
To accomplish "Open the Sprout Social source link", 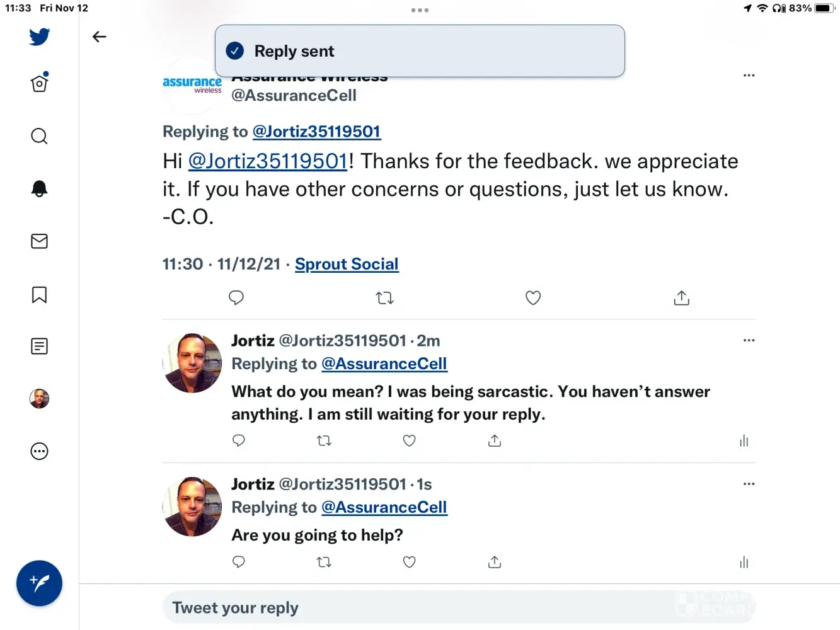I will coord(347,264).
